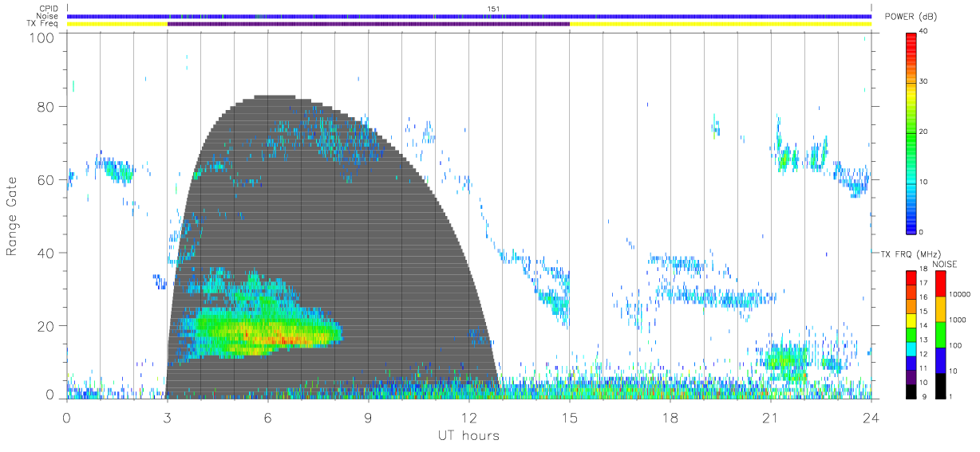Click the "NOISE" legend title
980x452 pixels.
[x=944, y=264]
